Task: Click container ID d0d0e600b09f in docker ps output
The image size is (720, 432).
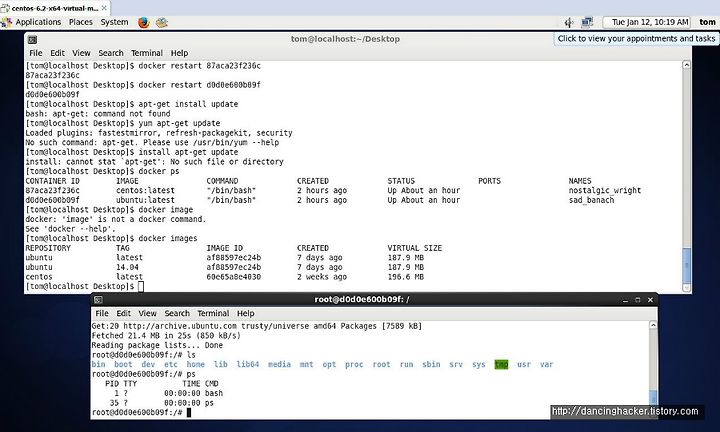Action: click(52, 200)
